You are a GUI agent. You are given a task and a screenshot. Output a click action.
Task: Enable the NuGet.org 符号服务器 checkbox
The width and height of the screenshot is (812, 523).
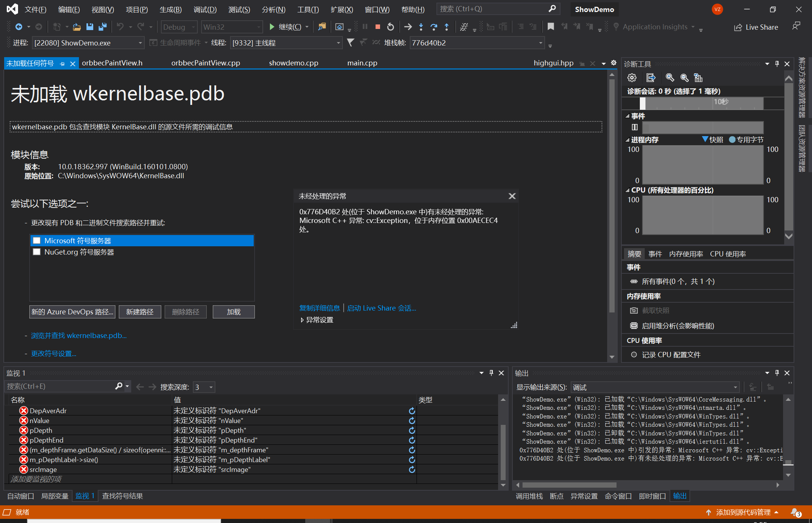click(x=36, y=252)
